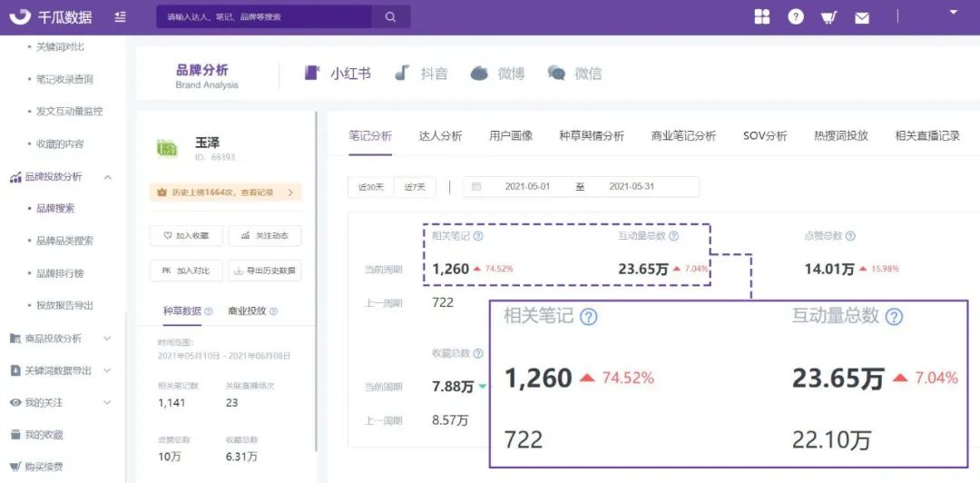This screenshot has width=980, height=483.
Task: Open 品牌品类搜索 in sidebar
Action: click(x=64, y=241)
